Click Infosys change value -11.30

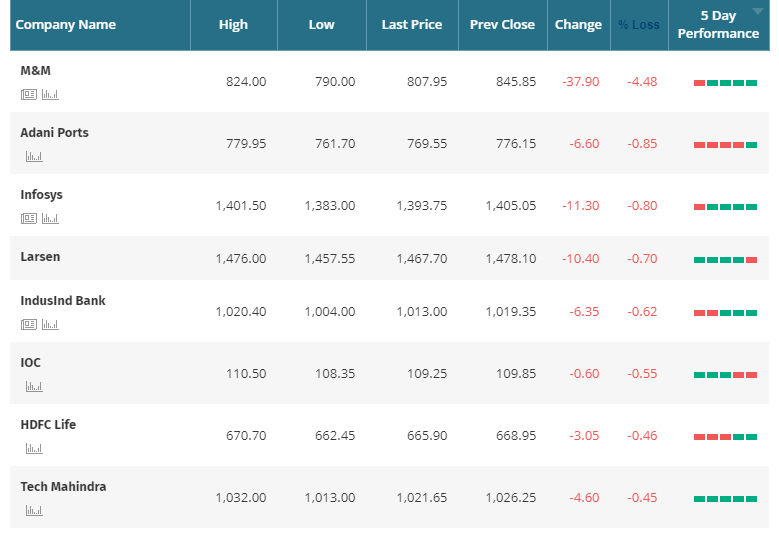tap(580, 206)
